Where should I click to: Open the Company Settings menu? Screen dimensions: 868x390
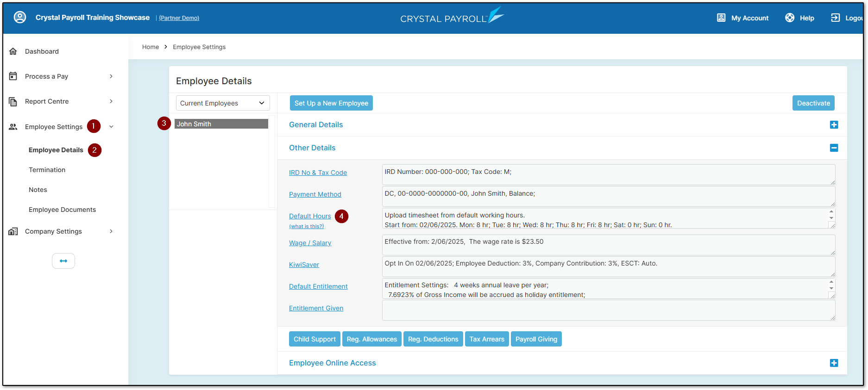pos(53,231)
